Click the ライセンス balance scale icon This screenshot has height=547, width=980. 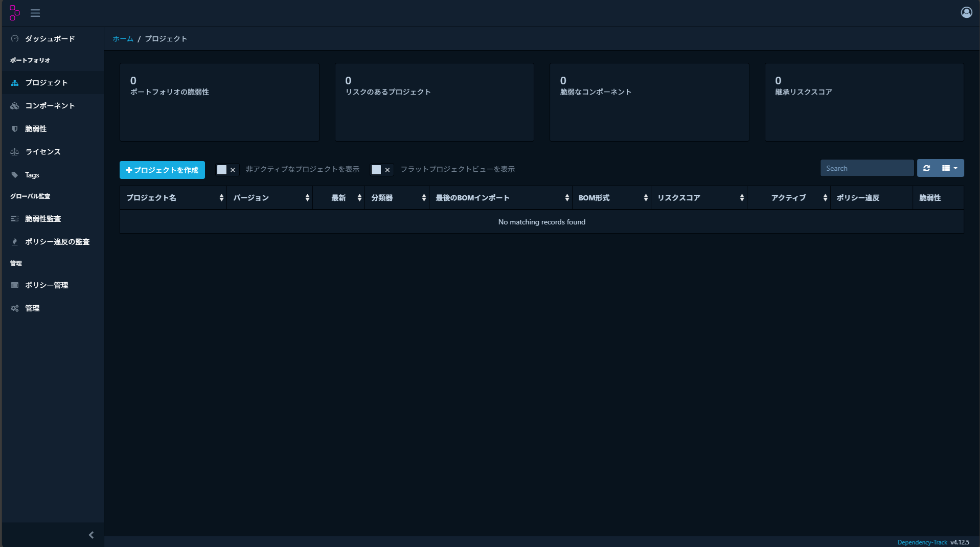point(15,152)
